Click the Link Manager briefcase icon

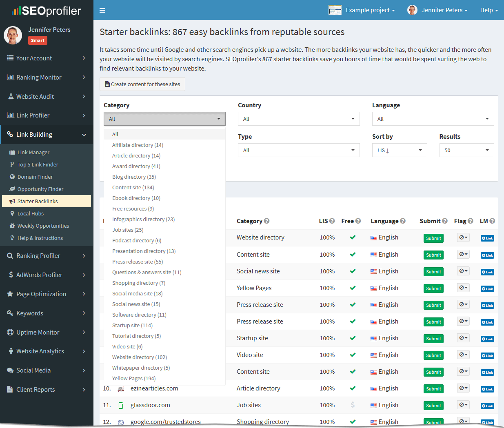click(12, 152)
